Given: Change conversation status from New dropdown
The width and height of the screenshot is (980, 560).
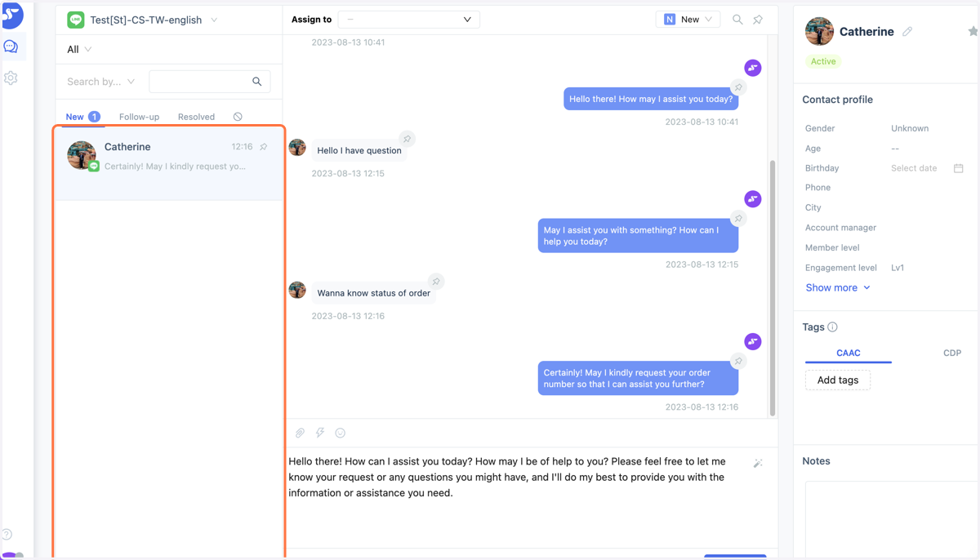Looking at the screenshot, I should tap(688, 20).
